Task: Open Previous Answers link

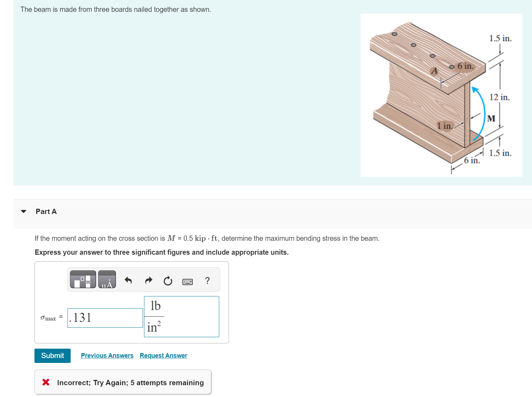Action: pos(107,355)
